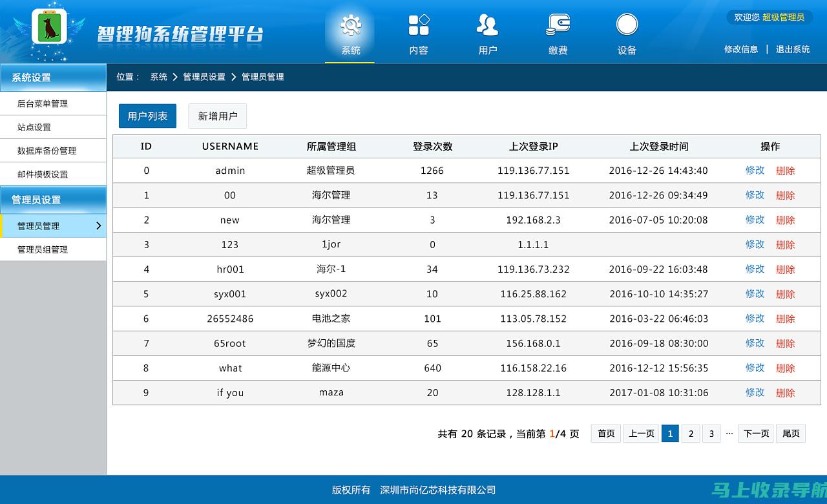Click 删除 for user 00
Viewport: 827px width, 504px height.
coord(785,195)
